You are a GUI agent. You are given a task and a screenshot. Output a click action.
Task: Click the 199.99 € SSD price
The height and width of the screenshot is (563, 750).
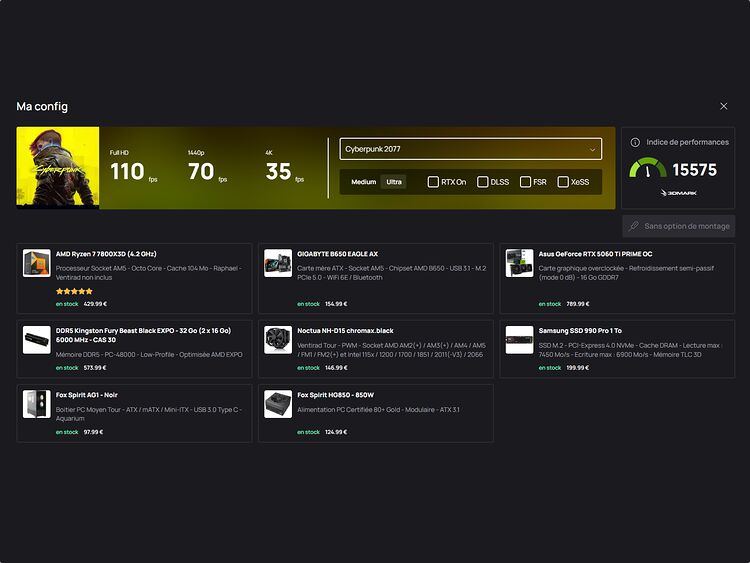[x=578, y=368]
